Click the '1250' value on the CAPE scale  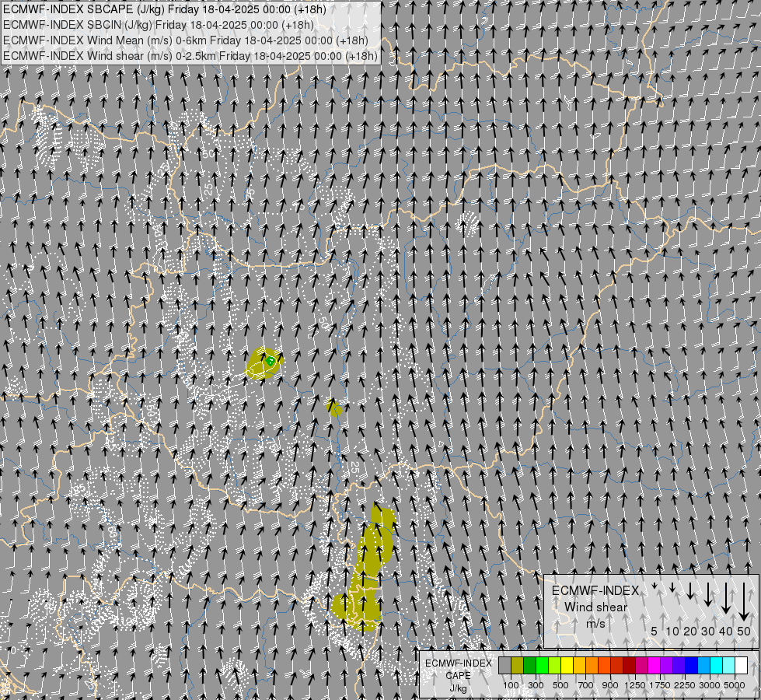pyautogui.click(x=635, y=685)
